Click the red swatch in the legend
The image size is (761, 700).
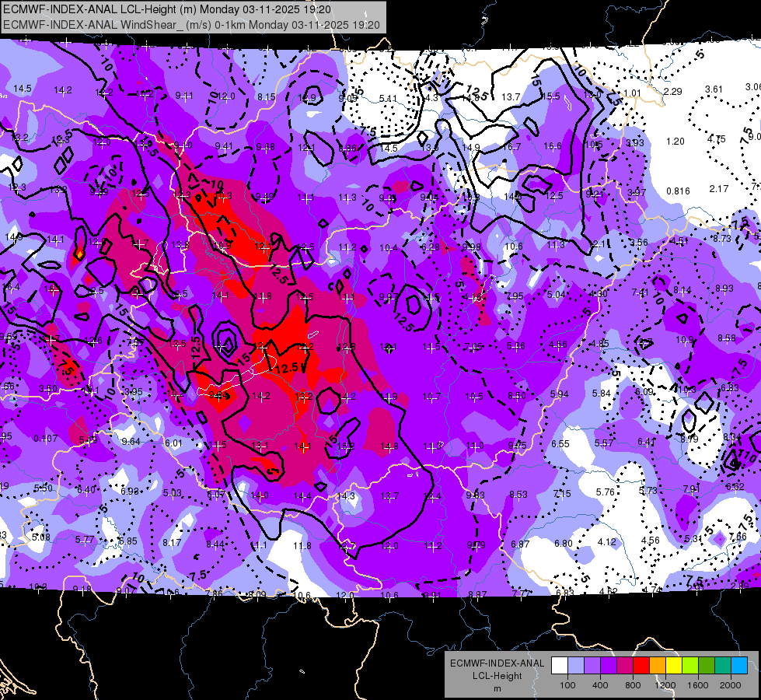(x=641, y=666)
